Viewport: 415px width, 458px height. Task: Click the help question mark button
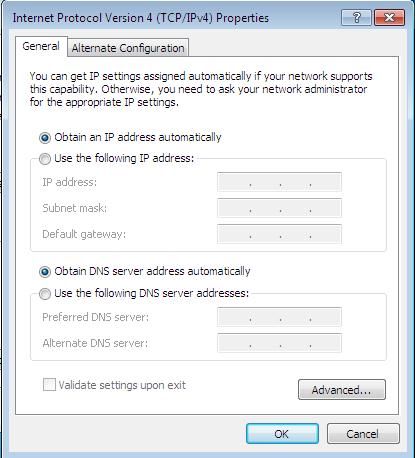click(x=356, y=17)
